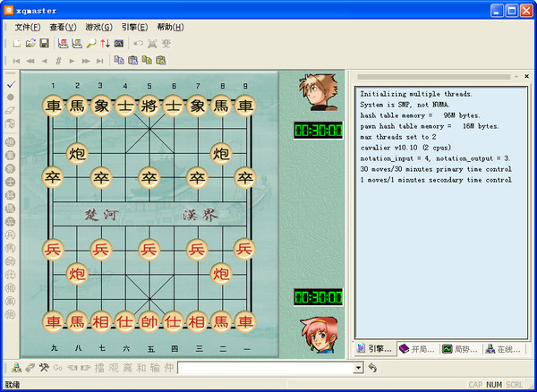Close the engine output side panel
Image resolution: width=537 pixels, height=392 pixels.
click(527, 76)
